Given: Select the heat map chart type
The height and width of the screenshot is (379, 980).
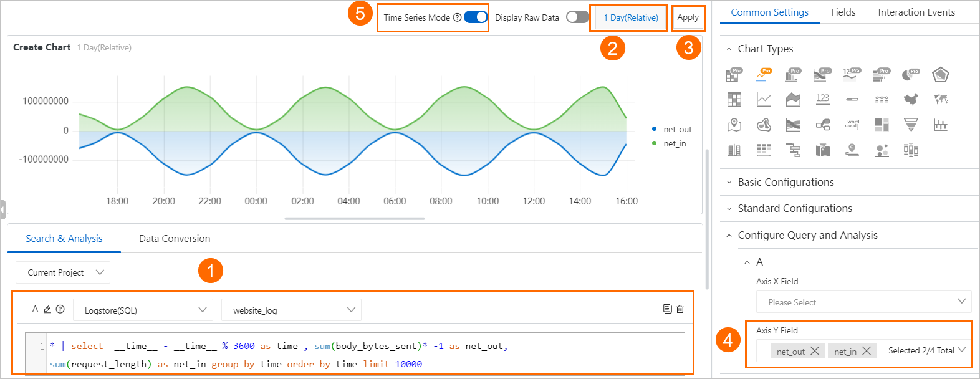Looking at the screenshot, I should (764, 125).
